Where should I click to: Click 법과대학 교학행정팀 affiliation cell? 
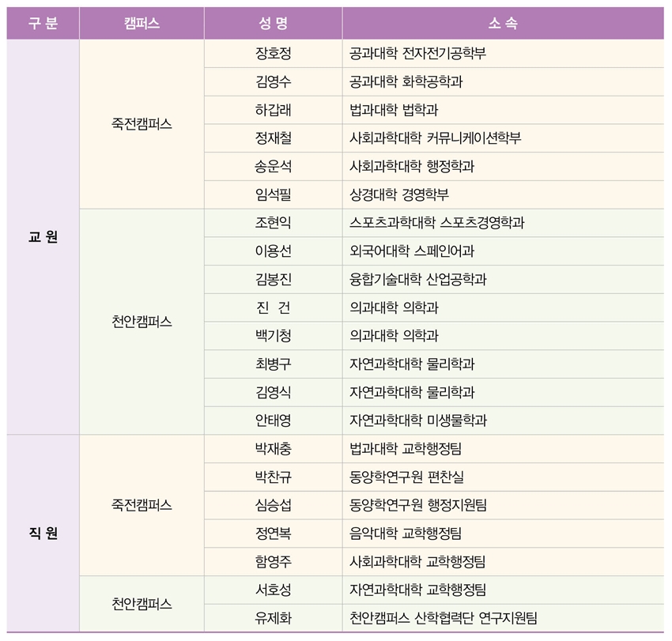pos(503,449)
